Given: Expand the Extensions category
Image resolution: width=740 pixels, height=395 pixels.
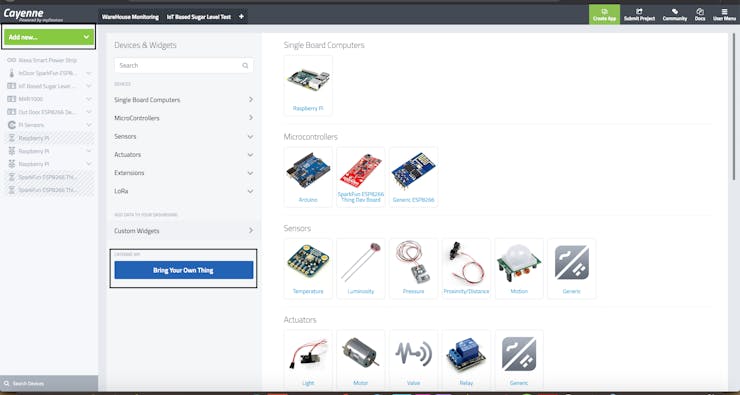Looking at the screenshot, I should [x=184, y=173].
